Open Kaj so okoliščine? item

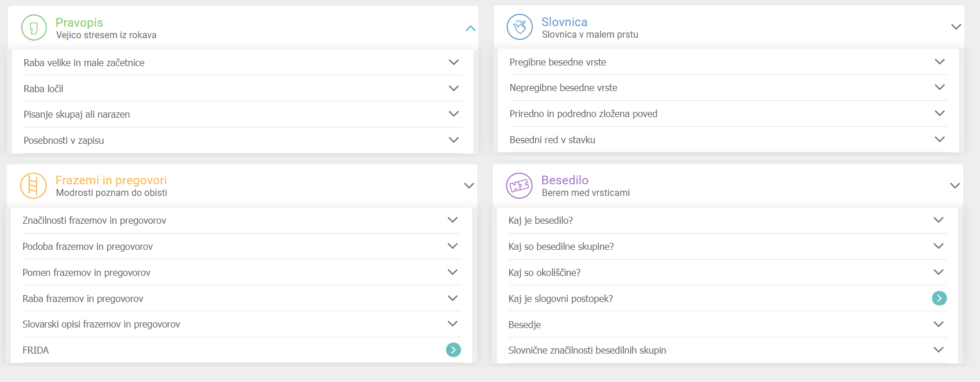(544, 272)
